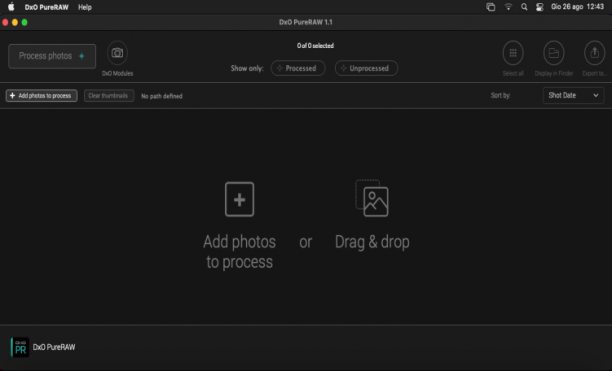
Task: Open the DxO Modules camera icon
Action: tap(117, 53)
